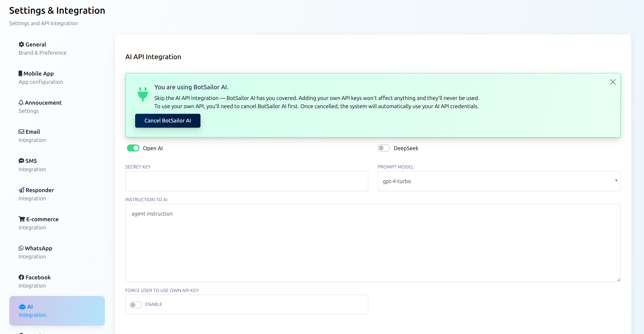Click the Mobile App phone icon

20,74
